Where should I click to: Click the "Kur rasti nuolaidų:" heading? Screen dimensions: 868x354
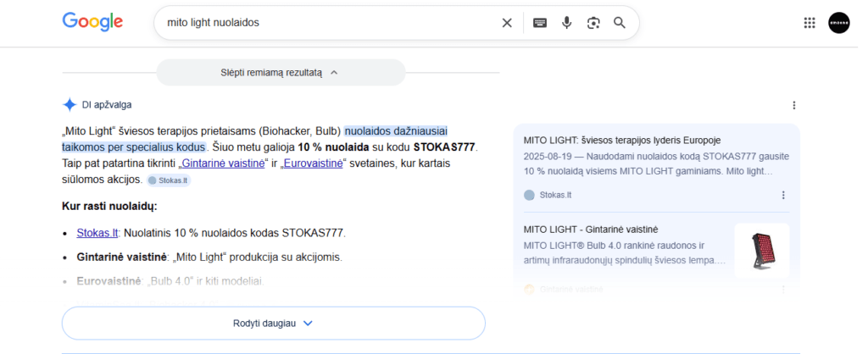point(109,207)
